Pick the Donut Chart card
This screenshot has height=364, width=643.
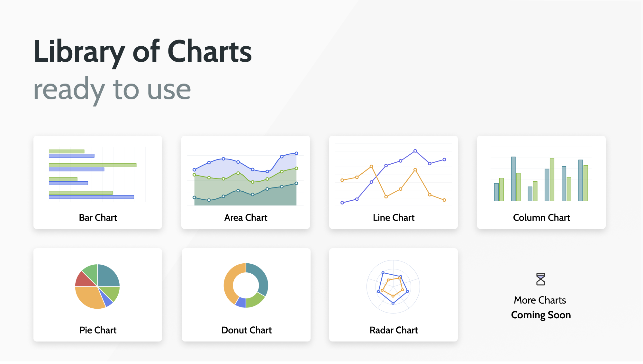[x=246, y=295]
